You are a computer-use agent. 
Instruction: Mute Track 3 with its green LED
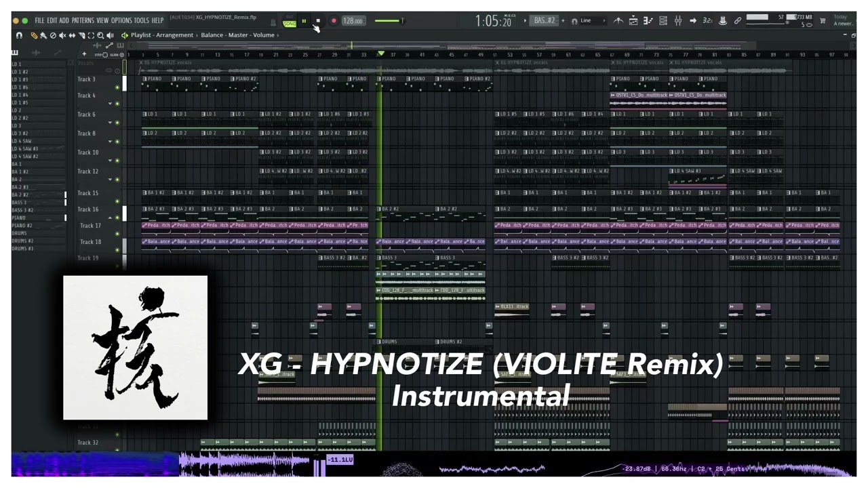[117, 87]
